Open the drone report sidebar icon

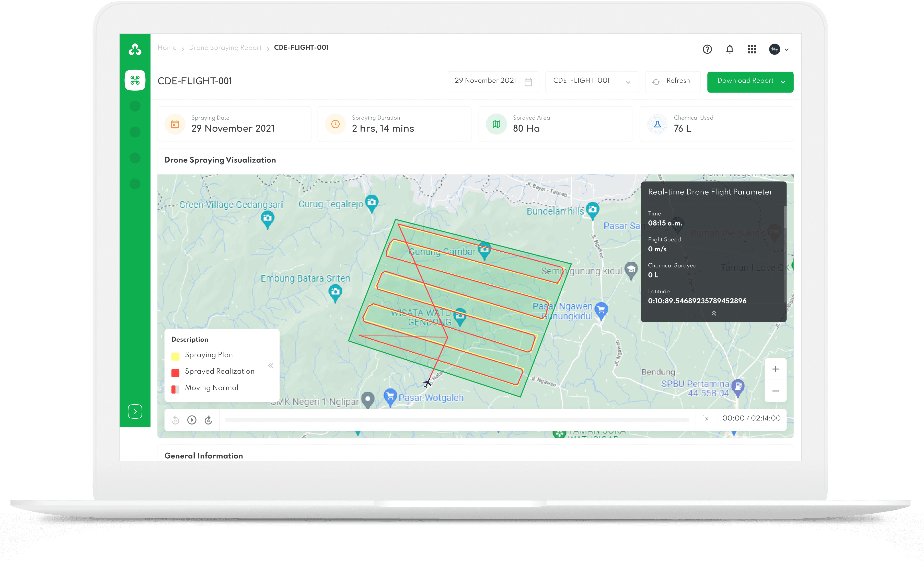point(135,80)
